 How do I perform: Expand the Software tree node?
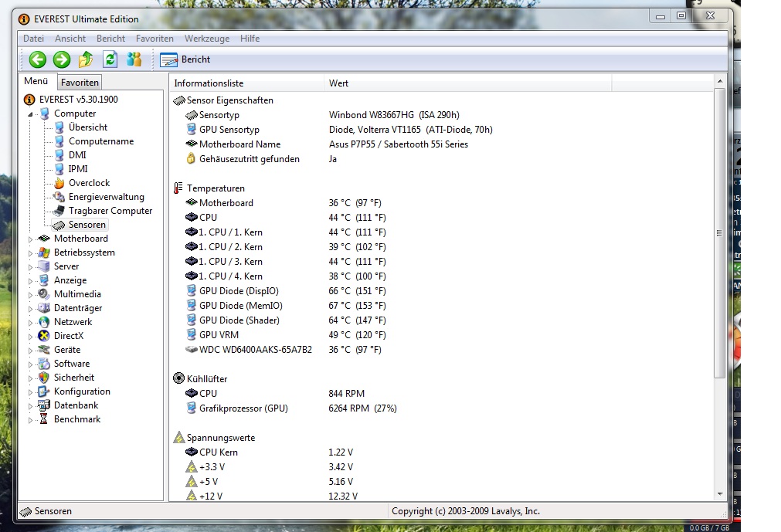[30, 364]
